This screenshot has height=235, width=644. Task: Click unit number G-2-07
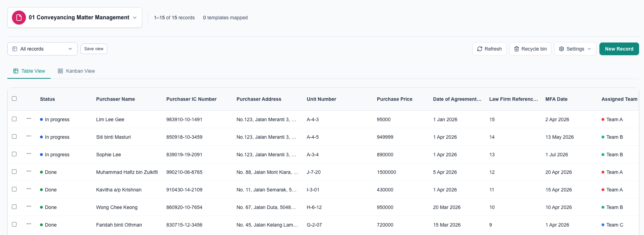click(314, 225)
